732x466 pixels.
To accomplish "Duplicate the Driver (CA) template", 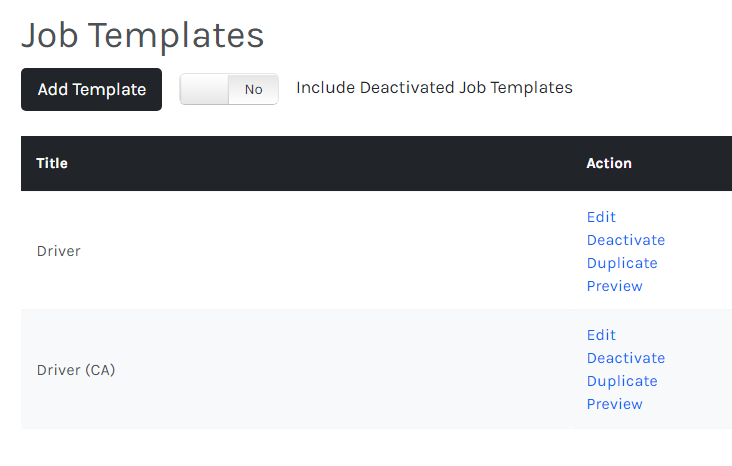I will 622,381.
